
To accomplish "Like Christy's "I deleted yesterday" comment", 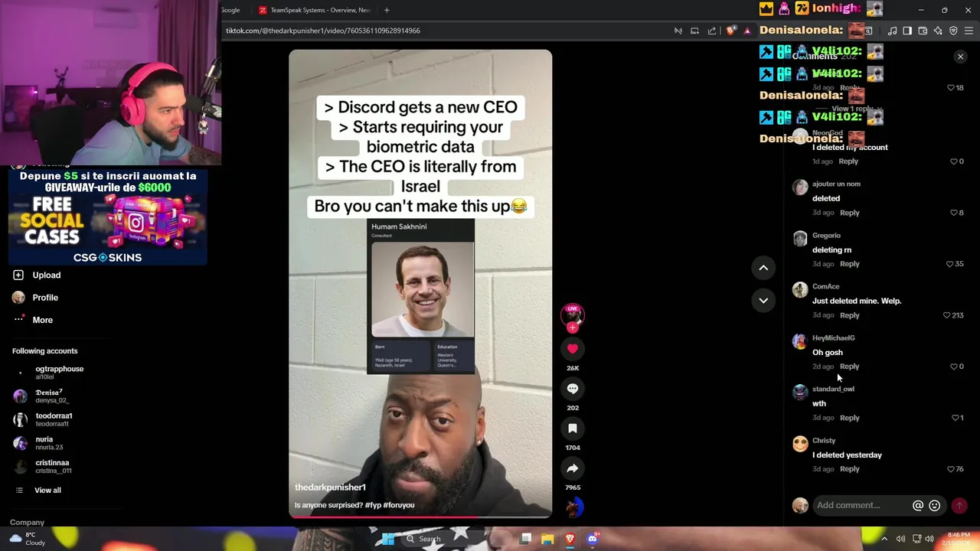I will click(950, 469).
